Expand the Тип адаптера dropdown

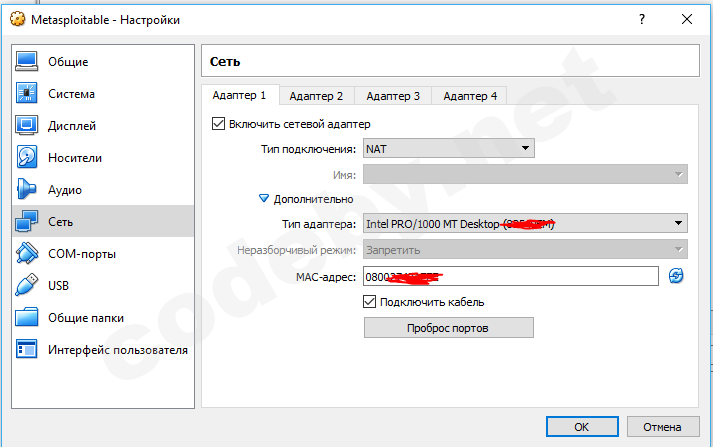(x=525, y=224)
